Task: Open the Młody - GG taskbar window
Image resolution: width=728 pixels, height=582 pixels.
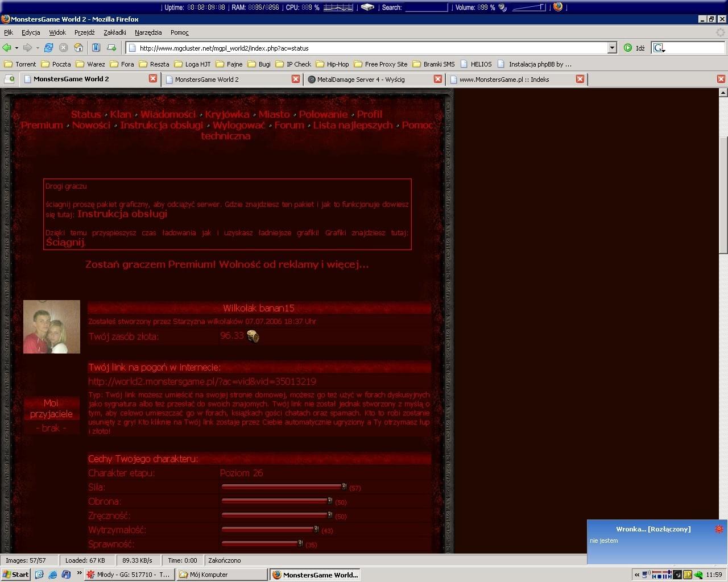Action: [129, 575]
